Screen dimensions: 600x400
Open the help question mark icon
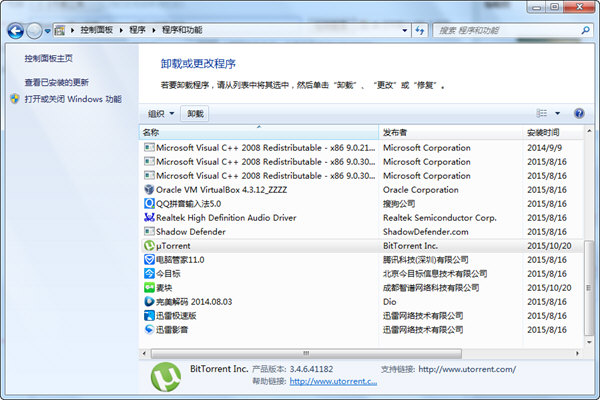(x=578, y=114)
